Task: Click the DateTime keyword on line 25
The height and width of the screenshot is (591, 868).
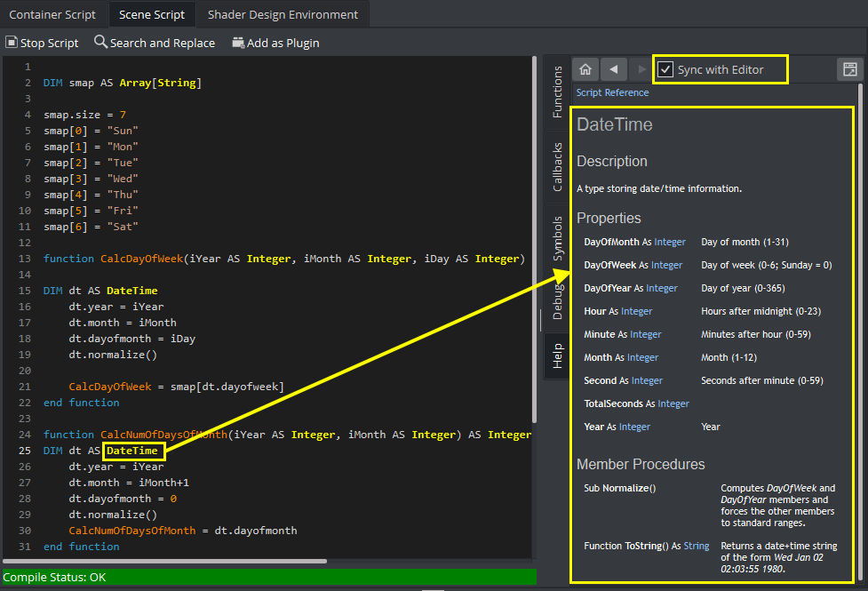Action: (132, 451)
